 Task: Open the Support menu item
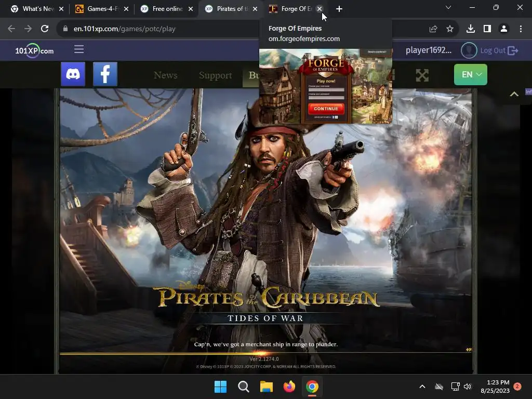(216, 75)
